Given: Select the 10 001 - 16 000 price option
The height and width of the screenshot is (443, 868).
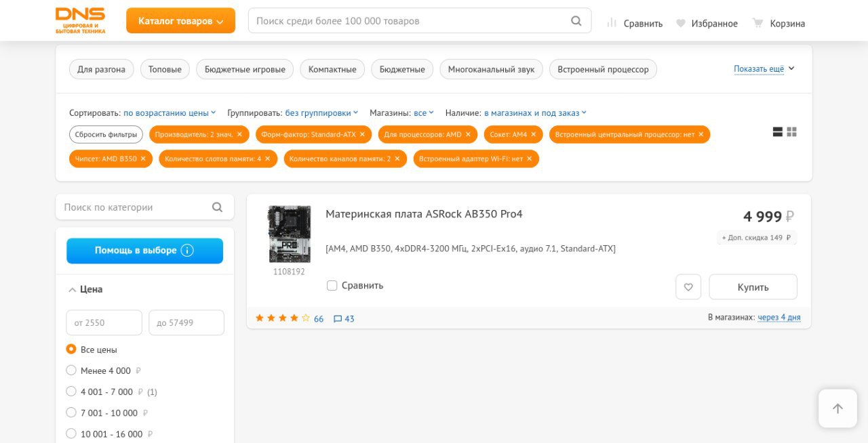Looking at the screenshot, I should click(71, 434).
